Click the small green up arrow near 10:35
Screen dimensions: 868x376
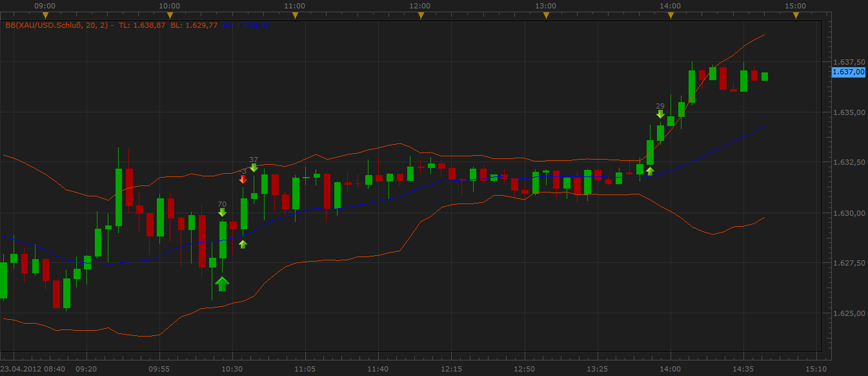click(x=243, y=244)
